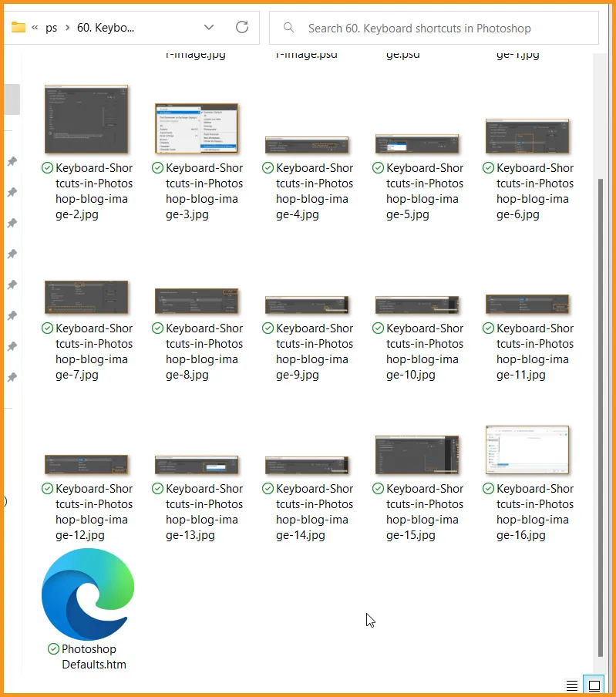Navigate to the ps folder breadcrumb
Viewport: 616px width, 697px height.
coord(52,28)
